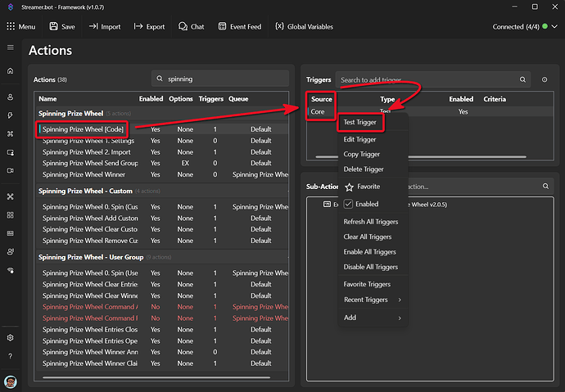
Task: Click the trigger search magnifier icon
Action: click(522, 79)
